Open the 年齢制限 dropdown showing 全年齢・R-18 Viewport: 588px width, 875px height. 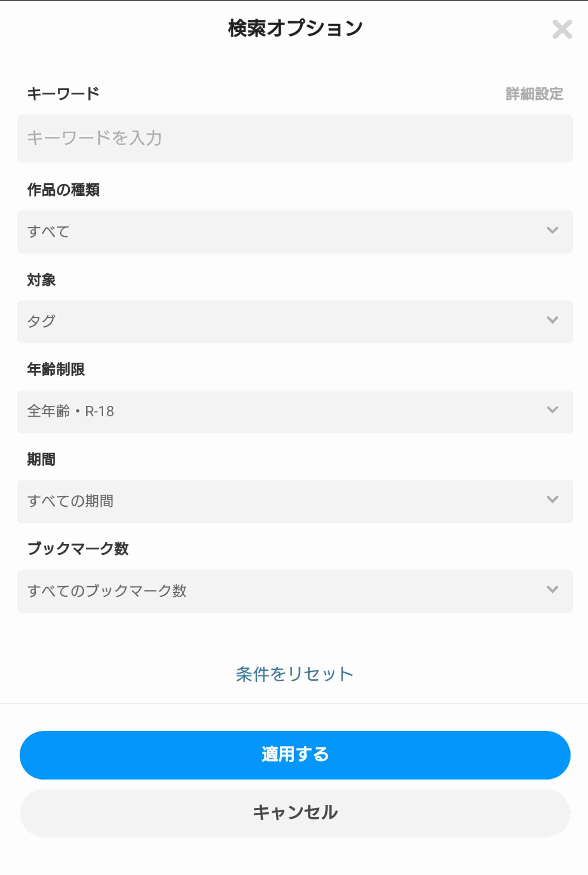(x=295, y=411)
